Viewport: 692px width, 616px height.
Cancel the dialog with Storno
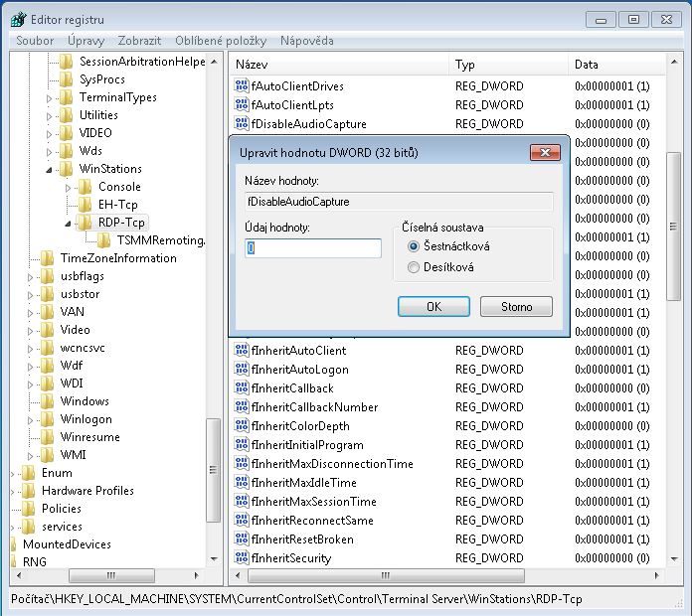pos(516,306)
